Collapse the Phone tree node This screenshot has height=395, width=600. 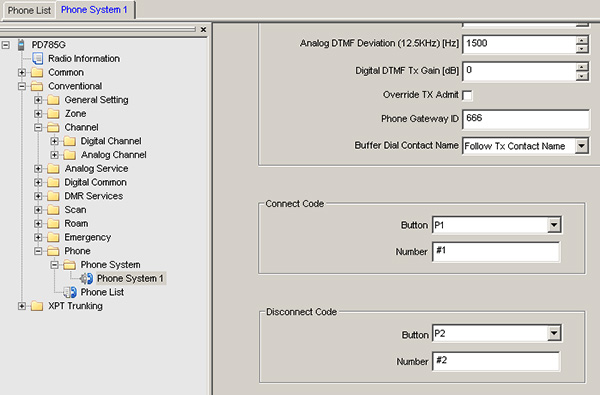coord(38,251)
